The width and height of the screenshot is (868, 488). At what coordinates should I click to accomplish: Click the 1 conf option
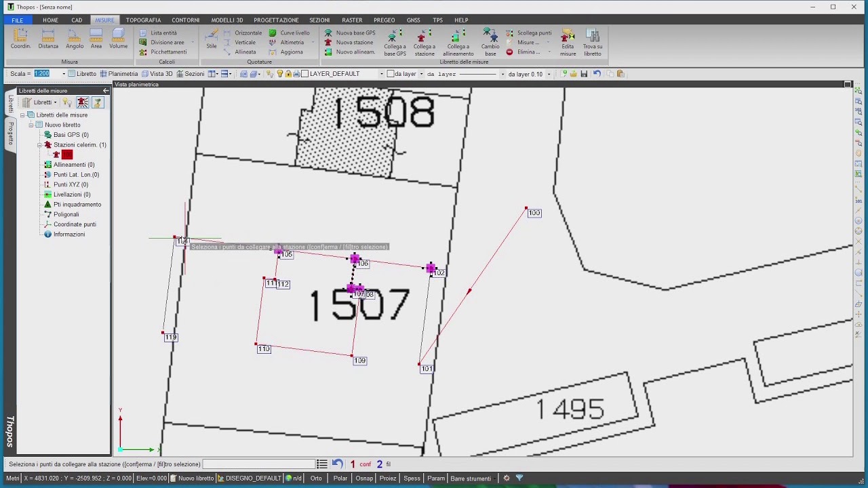click(x=360, y=464)
